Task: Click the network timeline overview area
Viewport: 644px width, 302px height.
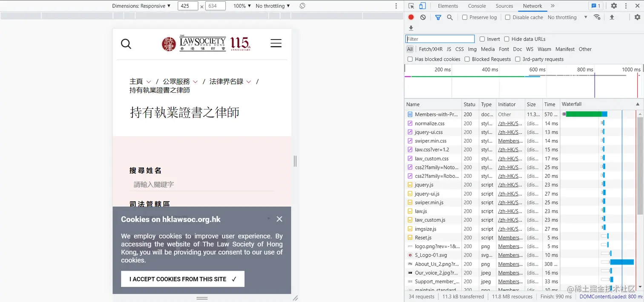Action: tap(523, 81)
